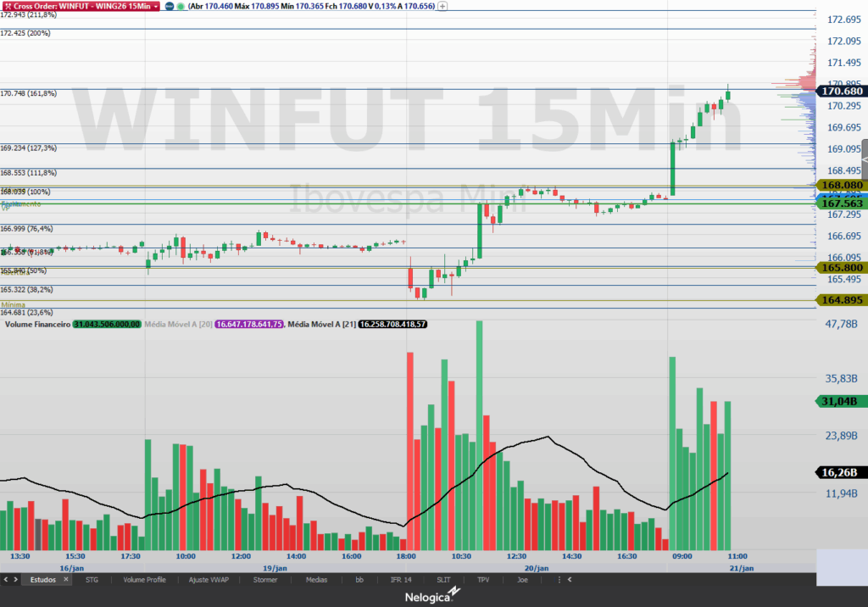The image size is (868, 607).
Task: Open the tab options three-dot menu
Action: (558, 580)
